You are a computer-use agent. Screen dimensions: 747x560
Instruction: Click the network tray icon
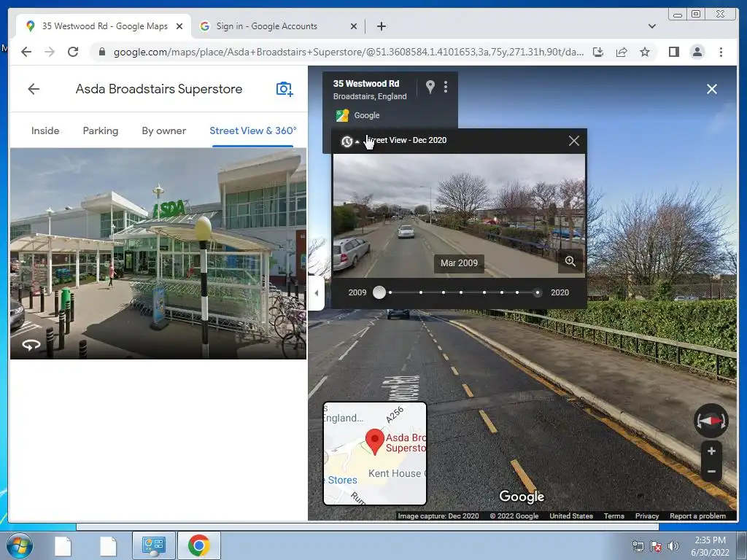pyautogui.click(x=638, y=546)
